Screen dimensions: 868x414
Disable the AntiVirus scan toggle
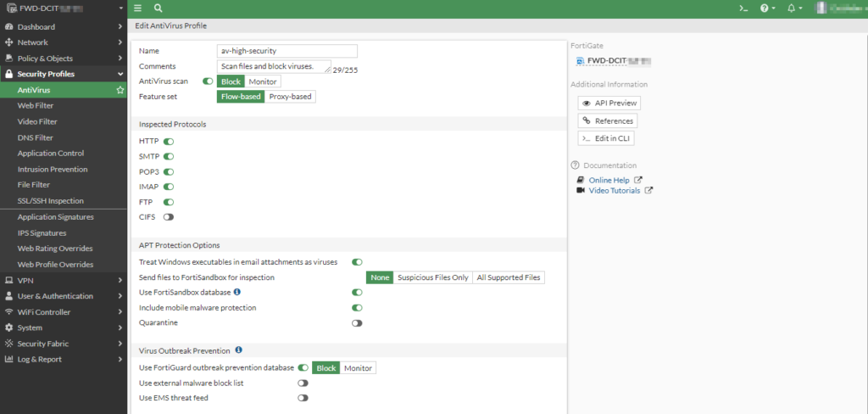click(208, 81)
